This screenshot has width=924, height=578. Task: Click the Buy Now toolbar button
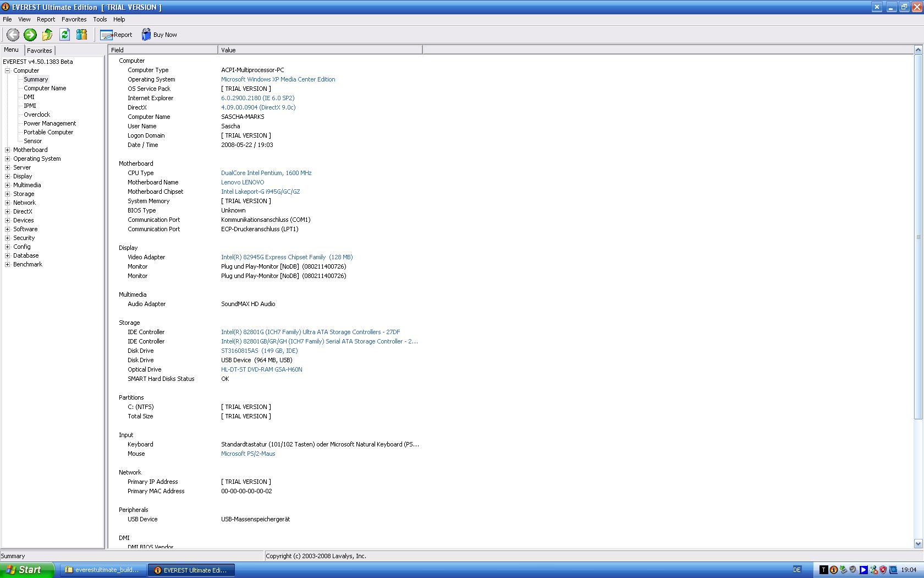click(159, 35)
